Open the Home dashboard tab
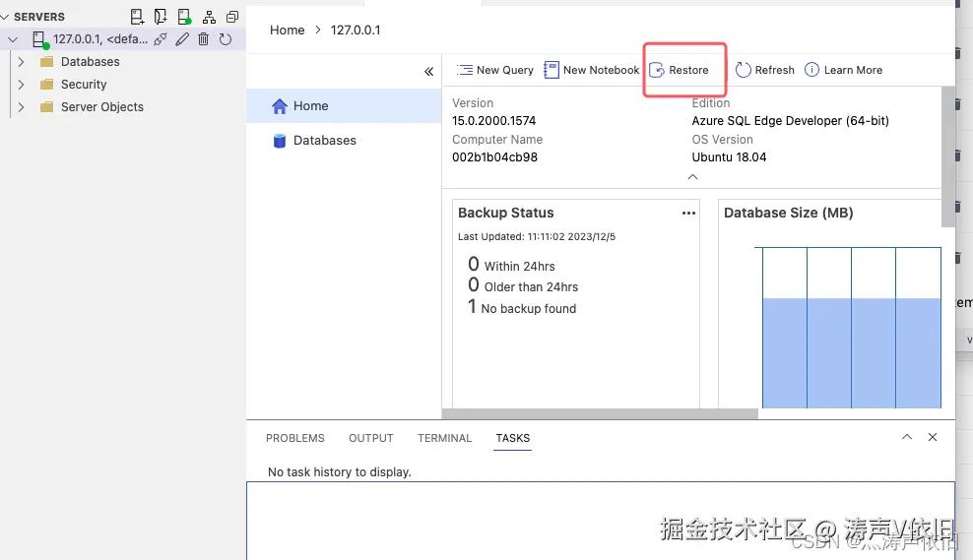 click(344, 106)
